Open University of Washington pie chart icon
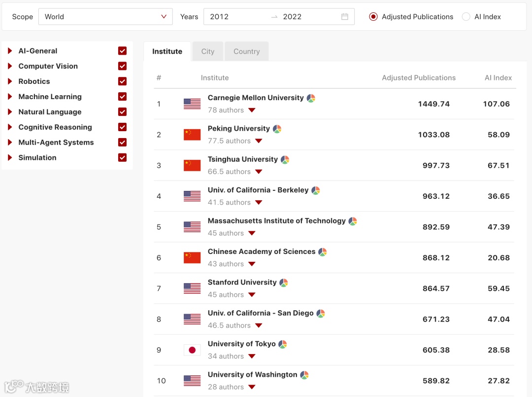The height and width of the screenshot is (397, 532). pyautogui.click(x=304, y=375)
